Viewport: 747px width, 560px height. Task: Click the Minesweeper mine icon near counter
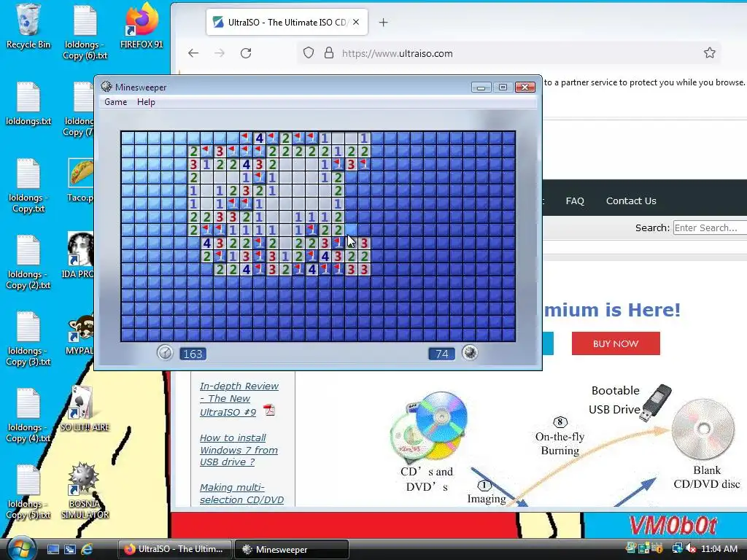[x=470, y=353]
